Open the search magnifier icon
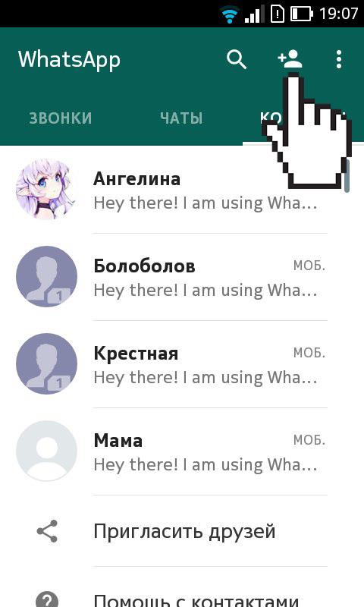364x607 pixels. [237, 60]
